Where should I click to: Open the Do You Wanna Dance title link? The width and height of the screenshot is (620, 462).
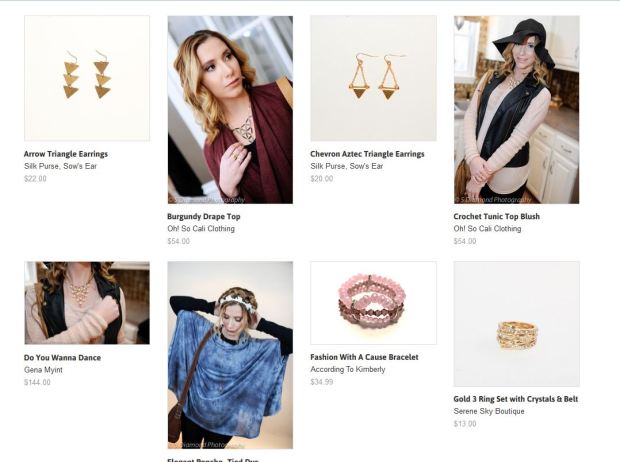coord(62,357)
